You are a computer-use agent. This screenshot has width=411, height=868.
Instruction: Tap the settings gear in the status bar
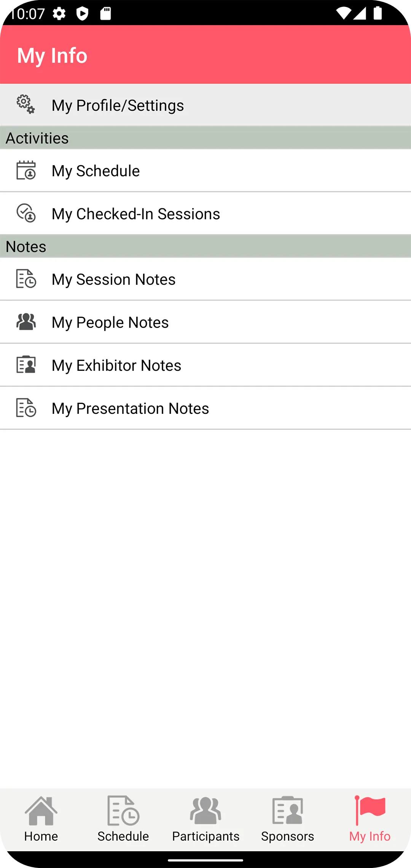click(59, 14)
